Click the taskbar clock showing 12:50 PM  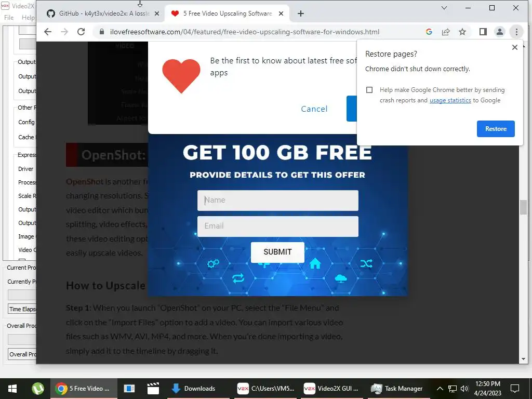tap(487, 389)
